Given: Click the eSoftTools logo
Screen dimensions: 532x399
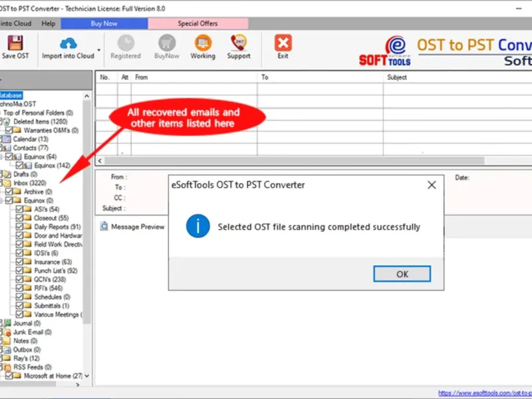Looking at the screenshot, I should click(385, 51).
